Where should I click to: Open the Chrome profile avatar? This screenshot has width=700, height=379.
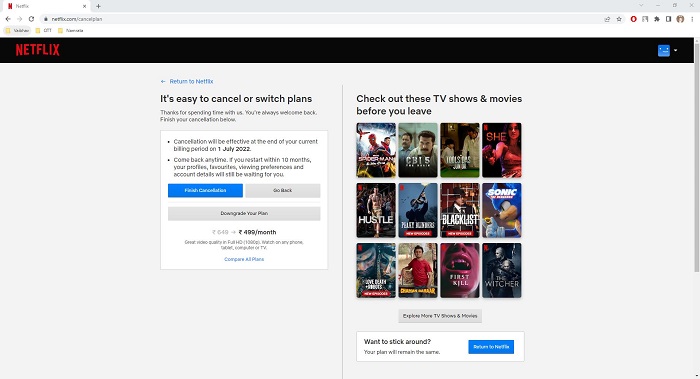[x=680, y=19]
